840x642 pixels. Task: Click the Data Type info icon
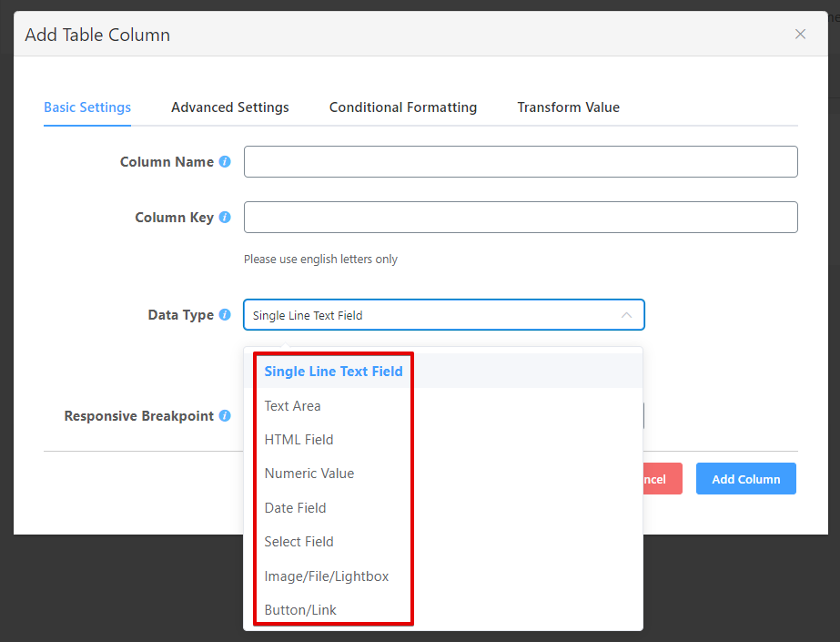[x=225, y=315]
